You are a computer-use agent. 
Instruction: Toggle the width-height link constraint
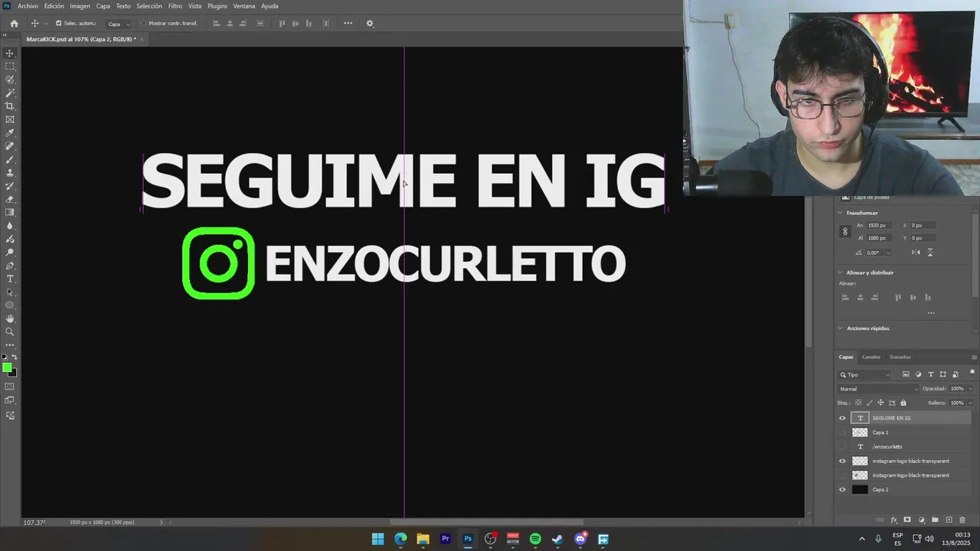[x=845, y=231]
